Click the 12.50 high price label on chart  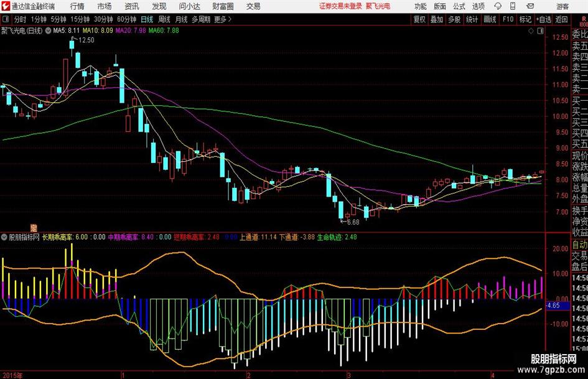[x=86, y=40]
